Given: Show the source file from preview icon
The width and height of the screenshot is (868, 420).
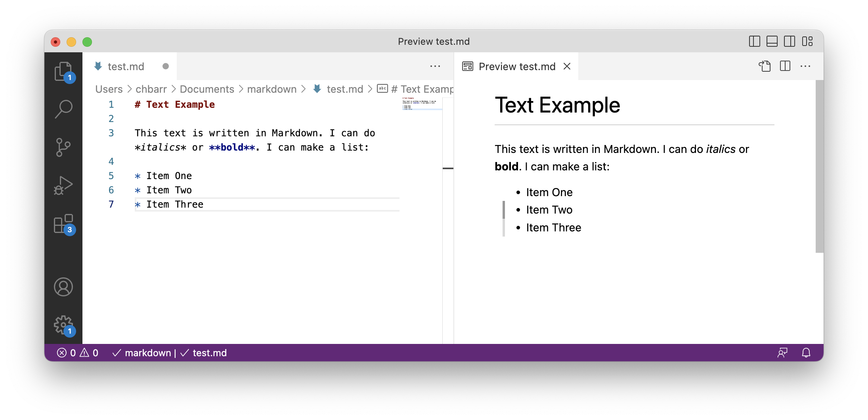Looking at the screenshot, I should (765, 66).
